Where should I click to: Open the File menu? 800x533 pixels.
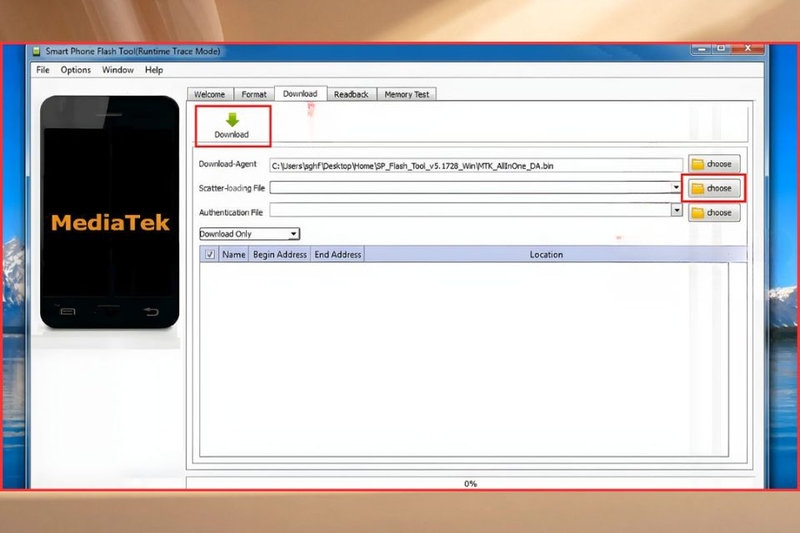pyautogui.click(x=43, y=70)
